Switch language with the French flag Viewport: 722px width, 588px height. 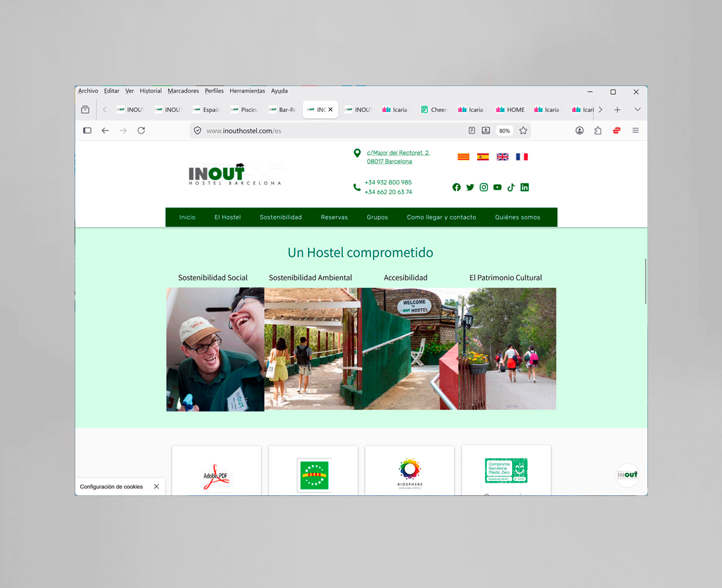coord(522,156)
